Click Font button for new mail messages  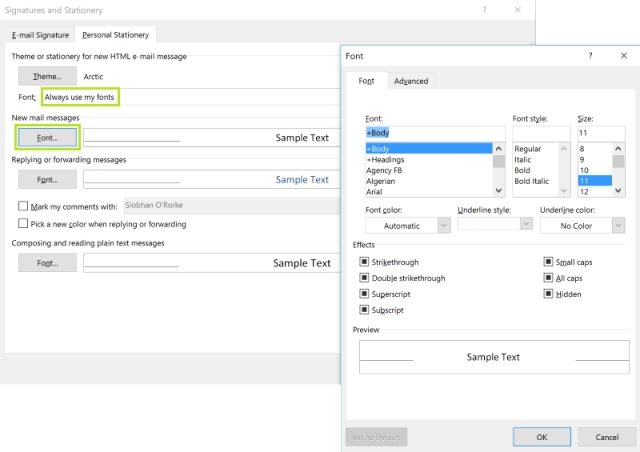coord(47,137)
